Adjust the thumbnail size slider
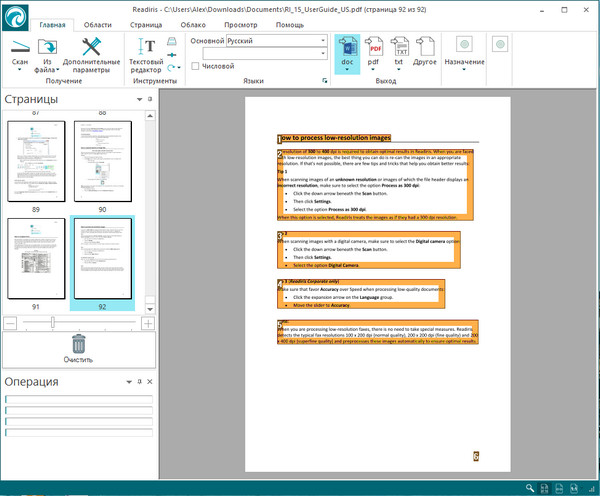The height and width of the screenshot is (496, 600). pyautogui.click(x=52, y=323)
